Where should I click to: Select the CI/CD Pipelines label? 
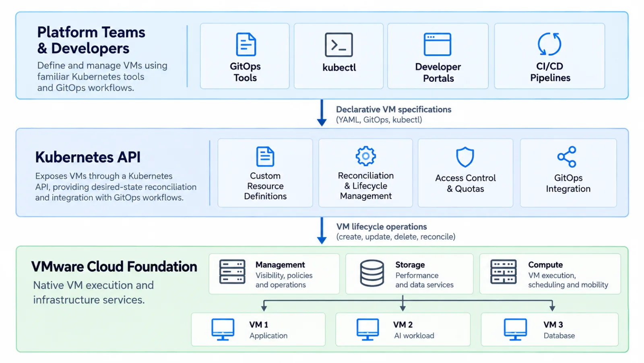tap(550, 72)
